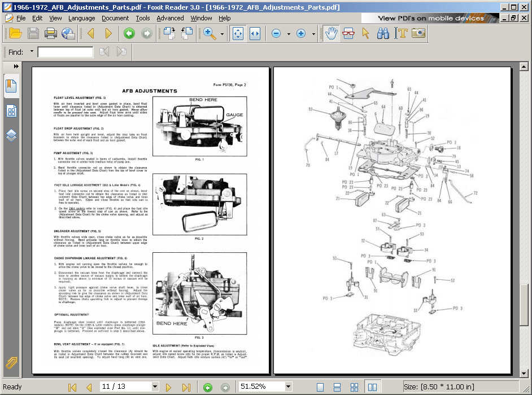This screenshot has width=532, height=395.
Task: Open Search with the binoculars icon
Action: (x=383, y=33)
